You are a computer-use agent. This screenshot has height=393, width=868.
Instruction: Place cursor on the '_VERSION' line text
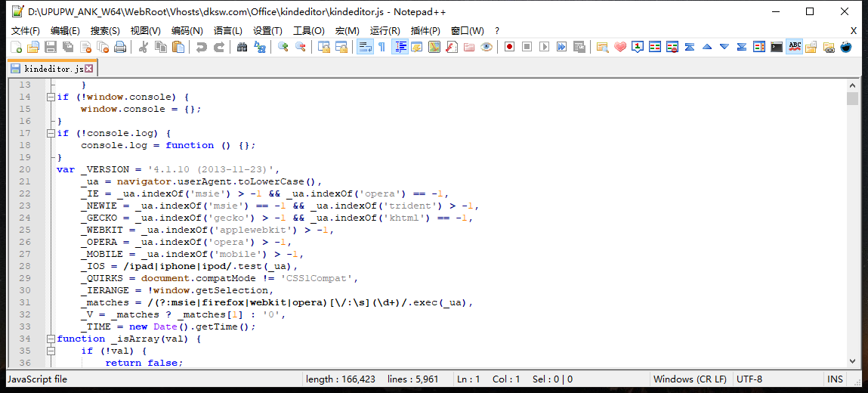pyautogui.click(x=168, y=169)
